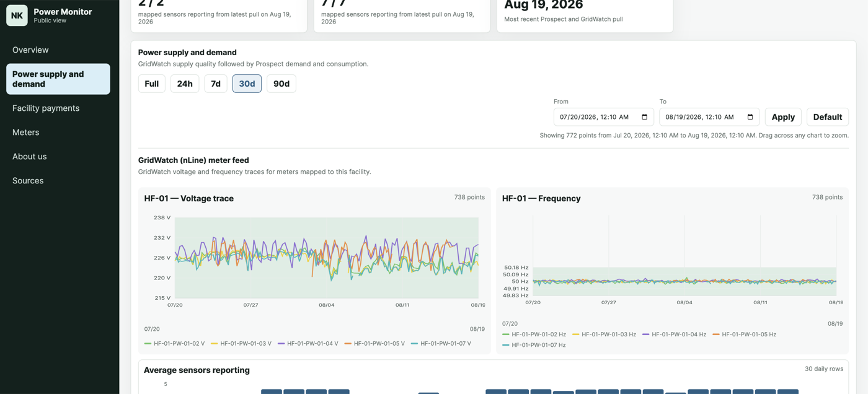Click the NK logo badge
Image resolution: width=868 pixels, height=394 pixels.
coord(17,15)
